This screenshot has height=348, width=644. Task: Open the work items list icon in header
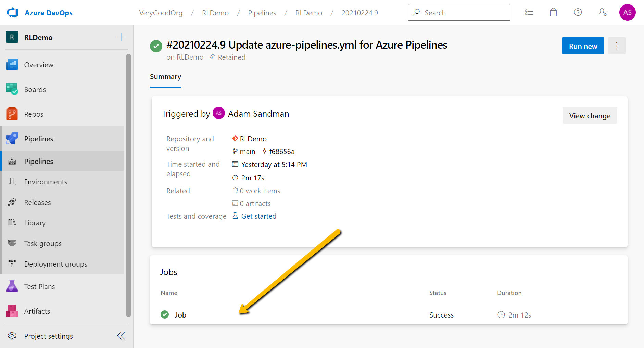pos(529,13)
